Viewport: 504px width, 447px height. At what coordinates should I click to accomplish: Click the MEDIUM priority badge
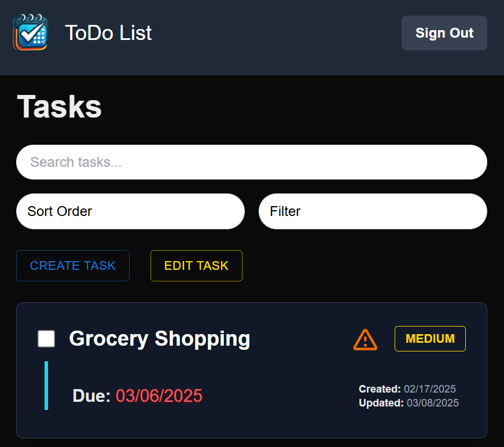pyautogui.click(x=430, y=339)
